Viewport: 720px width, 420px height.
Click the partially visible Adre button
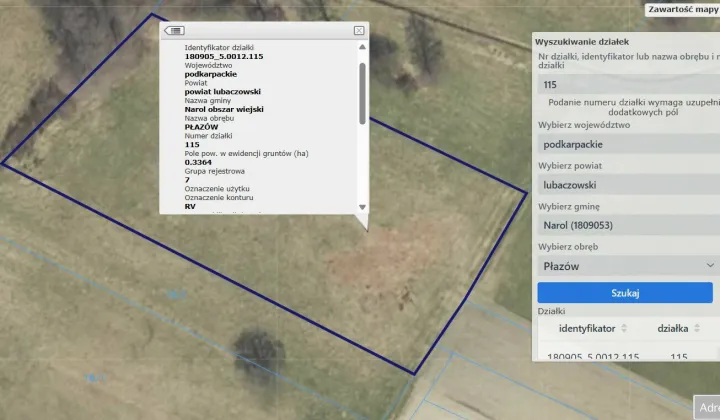pos(707,407)
